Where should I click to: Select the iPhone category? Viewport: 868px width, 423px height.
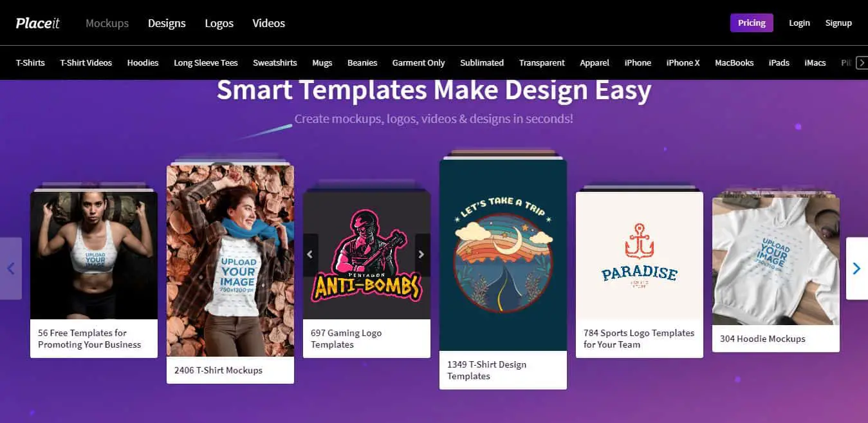coord(638,62)
